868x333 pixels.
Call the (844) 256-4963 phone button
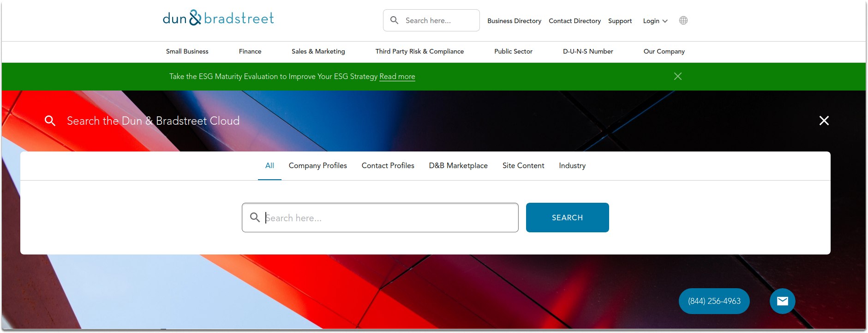coord(714,301)
